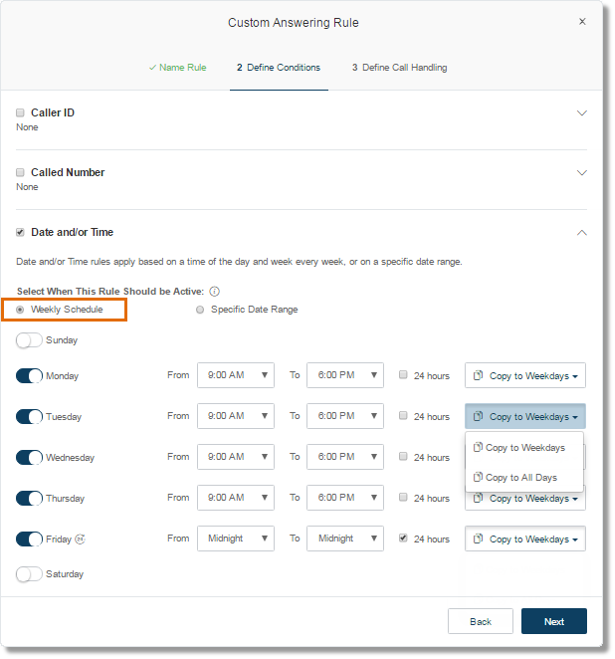Turn off the Tuesday toggle

29,416
